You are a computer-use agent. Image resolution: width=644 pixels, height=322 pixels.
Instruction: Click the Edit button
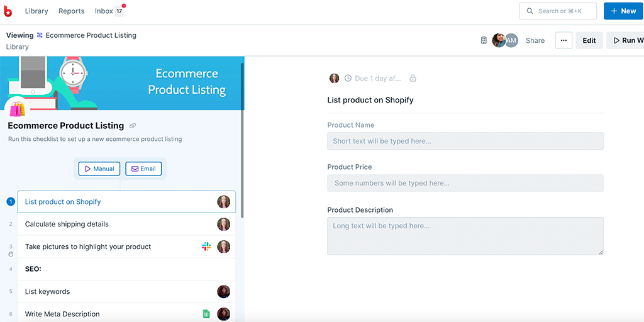pos(589,40)
